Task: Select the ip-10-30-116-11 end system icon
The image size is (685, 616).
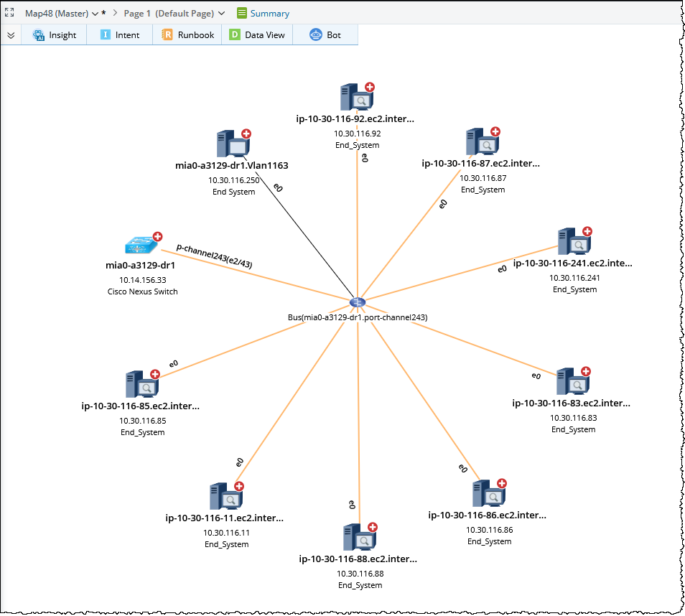Action: [x=226, y=497]
